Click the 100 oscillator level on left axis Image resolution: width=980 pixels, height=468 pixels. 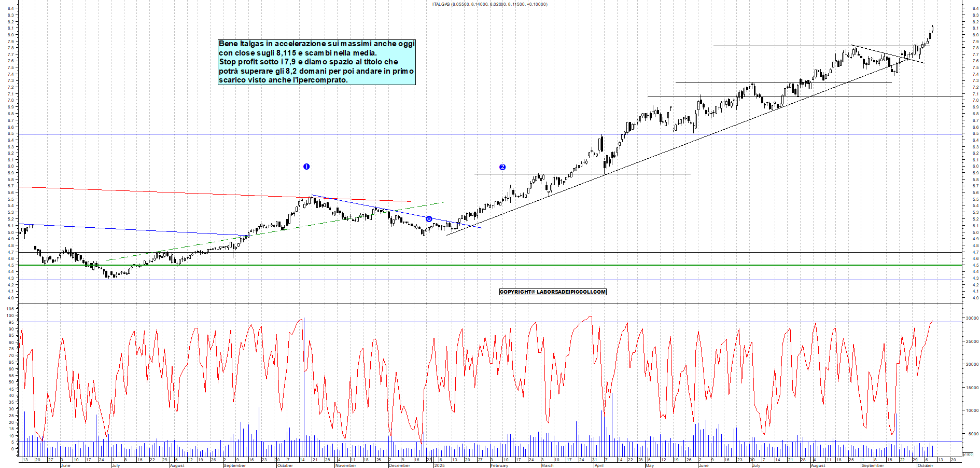[x=10, y=315]
